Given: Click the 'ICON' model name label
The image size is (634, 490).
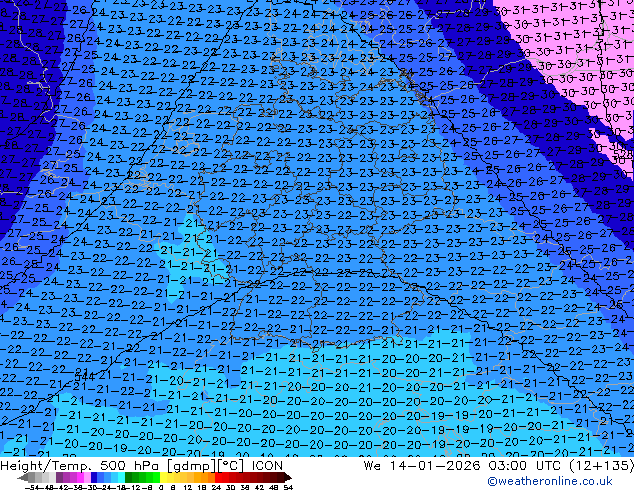Looking at the screenshot, I should click(267, 466).
